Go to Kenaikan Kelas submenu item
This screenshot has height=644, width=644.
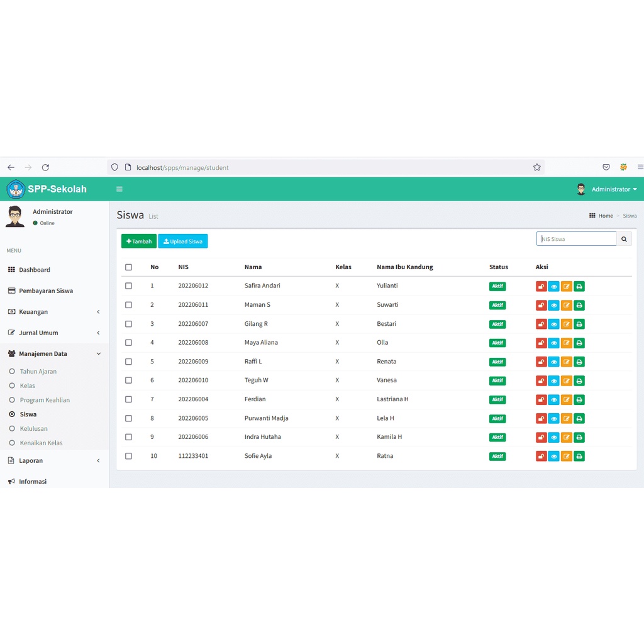[41, 443]
